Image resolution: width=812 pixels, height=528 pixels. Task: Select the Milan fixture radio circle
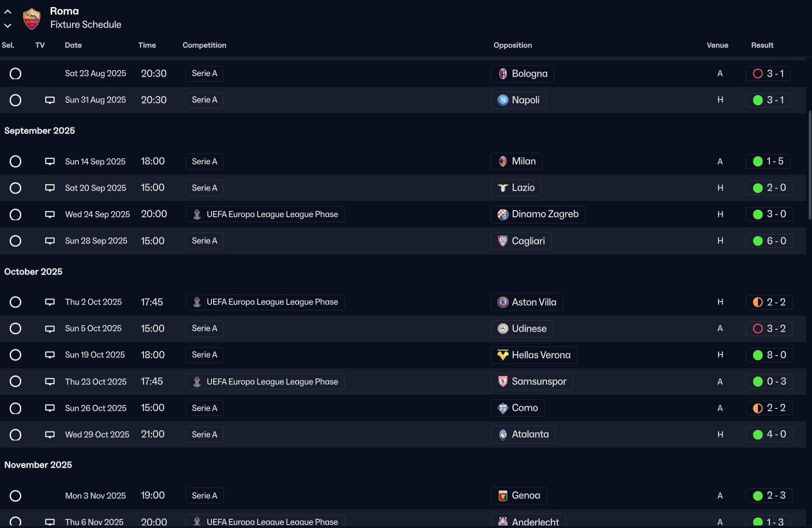15,162
